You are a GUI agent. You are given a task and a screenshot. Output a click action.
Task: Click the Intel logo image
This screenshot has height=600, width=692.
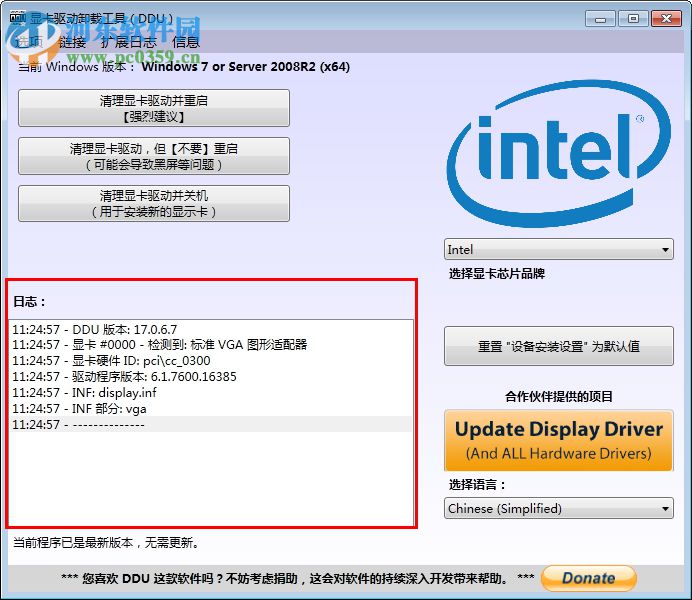(559, 154)
